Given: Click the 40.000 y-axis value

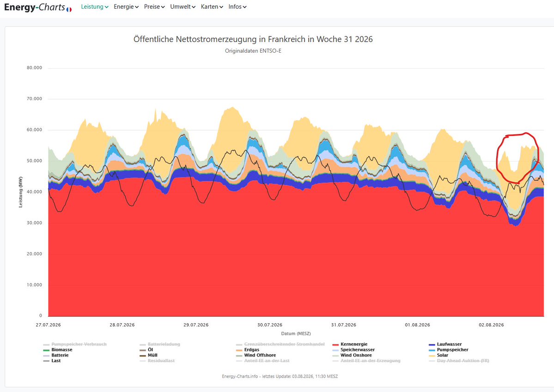Looking at the screenshot, I should [x=34, y=192].
